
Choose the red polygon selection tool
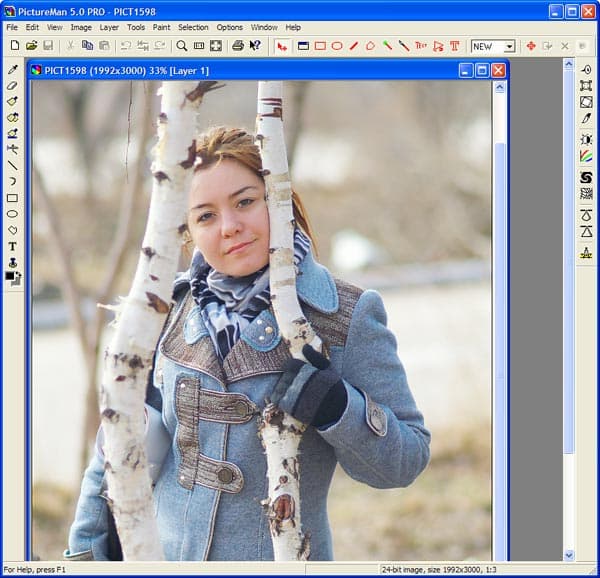pyautogui.click(x=370, y=46)
